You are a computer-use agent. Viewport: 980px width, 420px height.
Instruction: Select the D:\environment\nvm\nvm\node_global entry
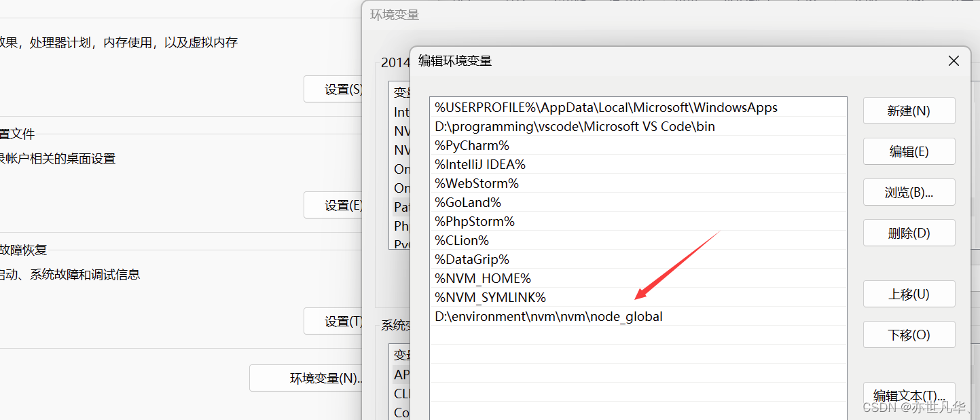pyautogui.click(x=638, y=317)
